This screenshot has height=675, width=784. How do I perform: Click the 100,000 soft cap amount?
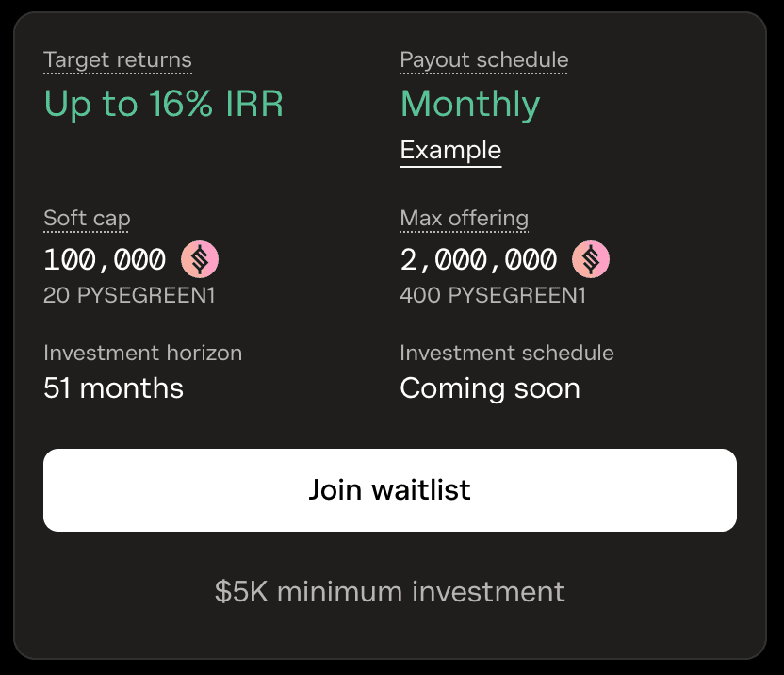[x=105, y=259]
